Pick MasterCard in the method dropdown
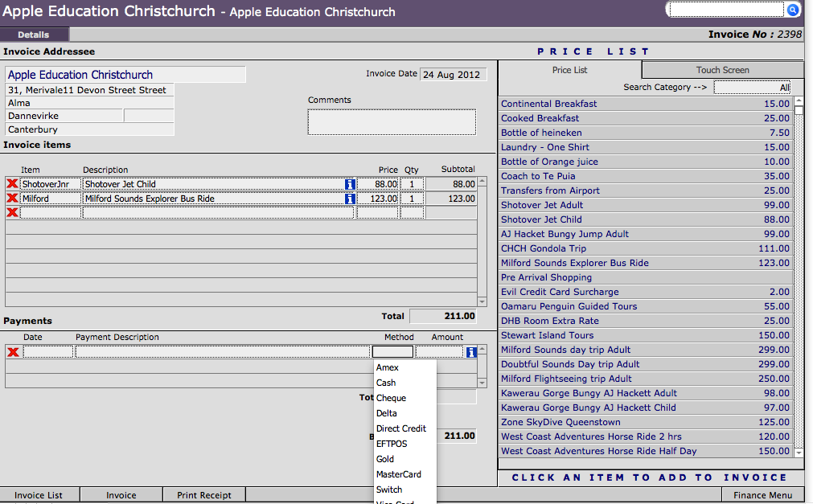This screenshot has width=813, height=504. [x=399, y=474]
